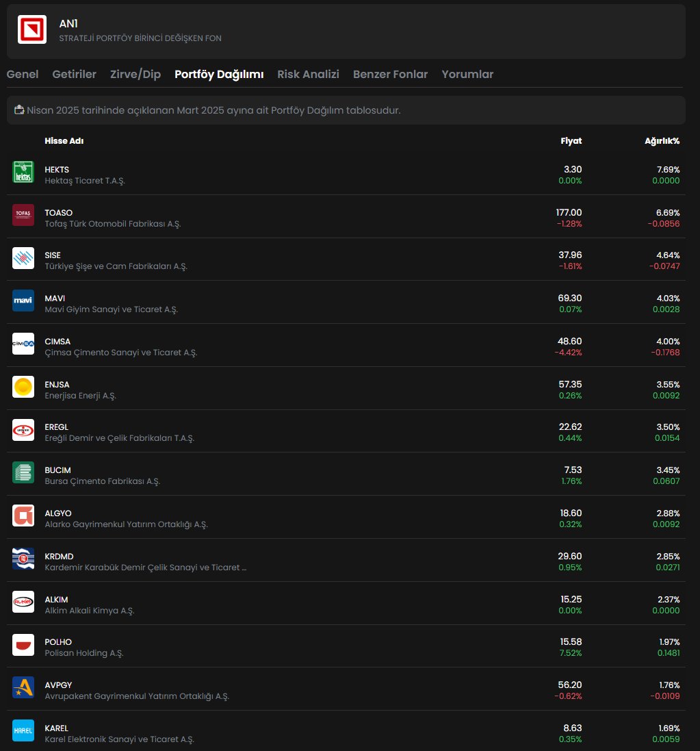Click the -0.1768 CIMSA weight change

(665, 353)
